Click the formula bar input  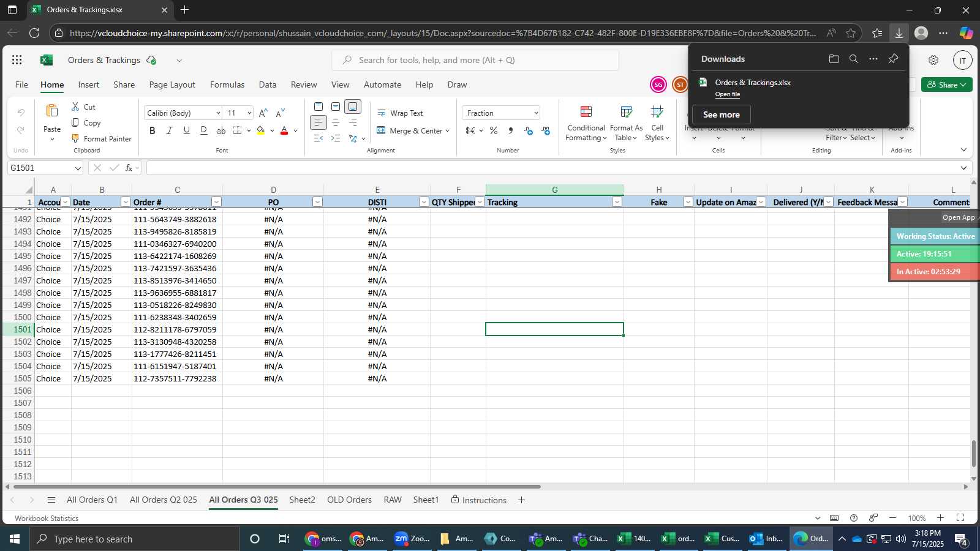(x=554, y=168)
